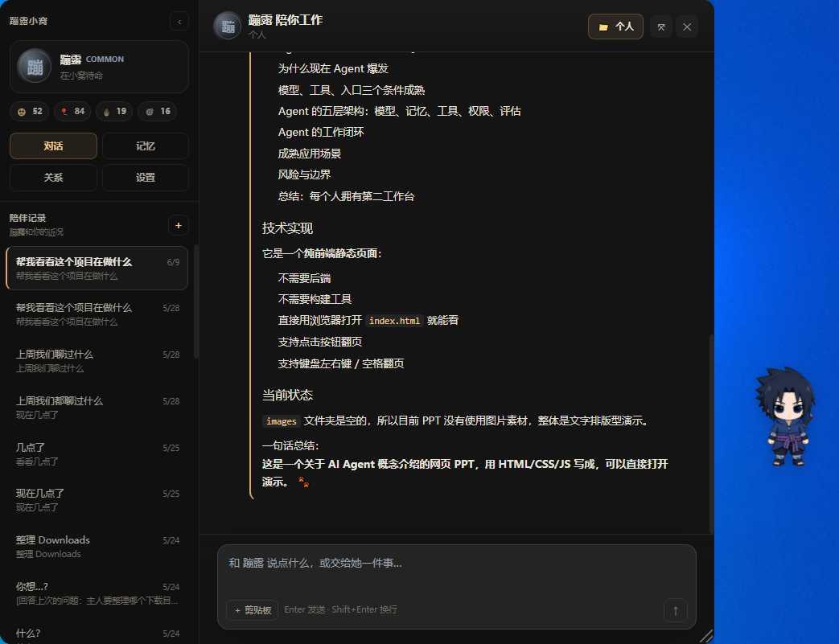Click the avatar in the chat header
The width and height of the screenshot is (839, 644).
[x=228, y=27]
